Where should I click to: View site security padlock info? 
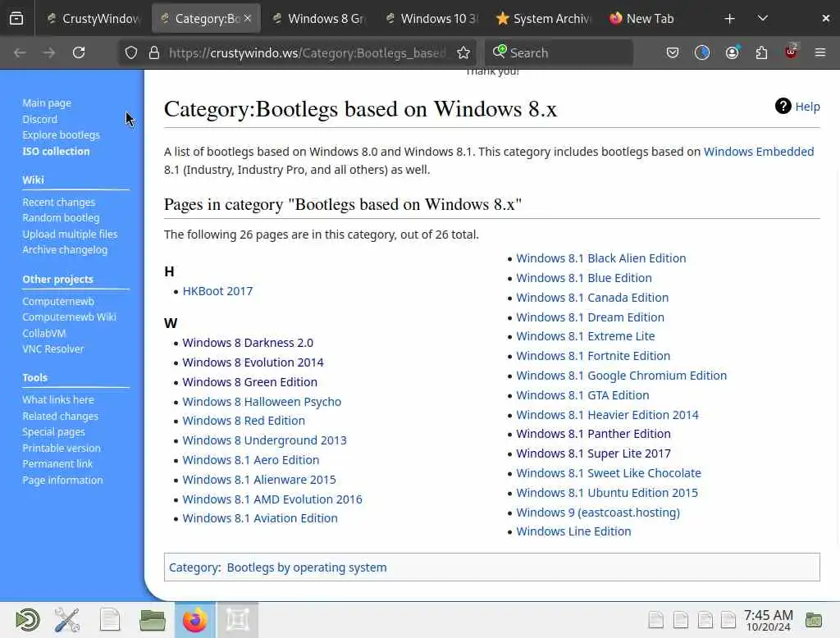click(x=154, y=52)
